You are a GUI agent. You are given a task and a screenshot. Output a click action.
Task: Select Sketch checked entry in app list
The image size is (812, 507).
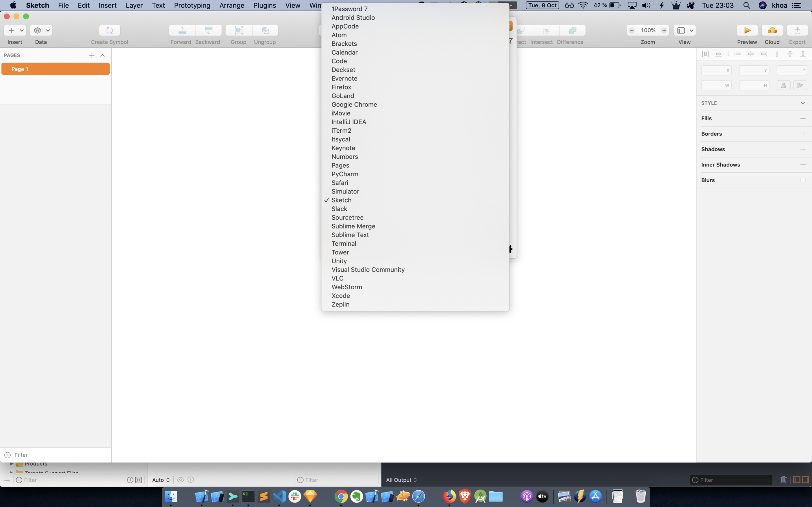click(341, 200)
